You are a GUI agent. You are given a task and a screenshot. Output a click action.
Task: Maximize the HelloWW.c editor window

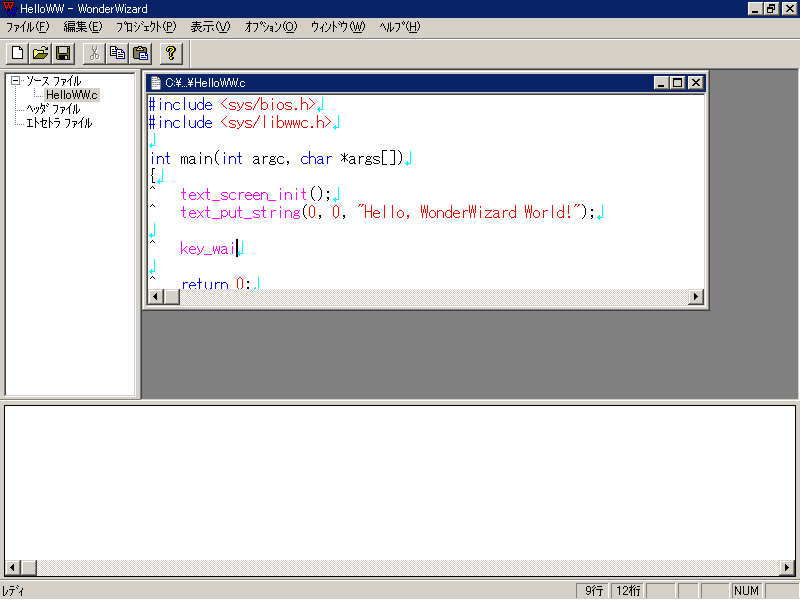(677, 83)
